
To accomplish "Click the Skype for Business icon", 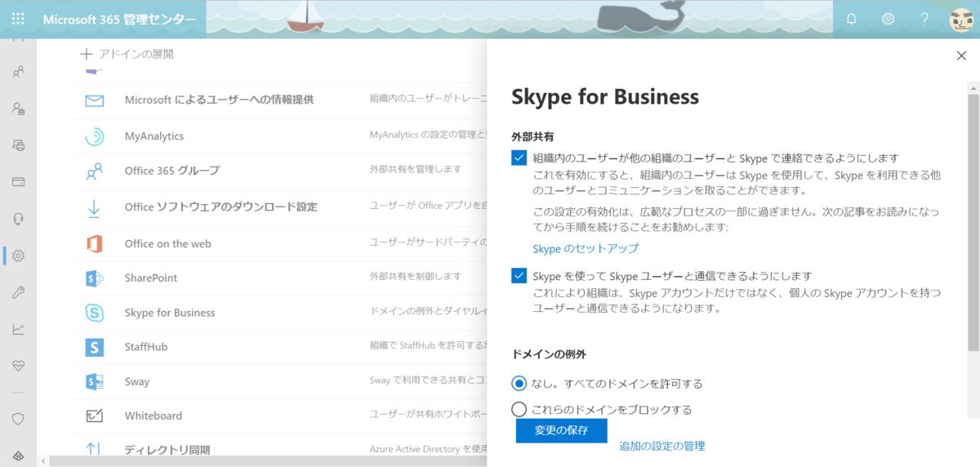I will pyautogui.click(x=95, y=313).
